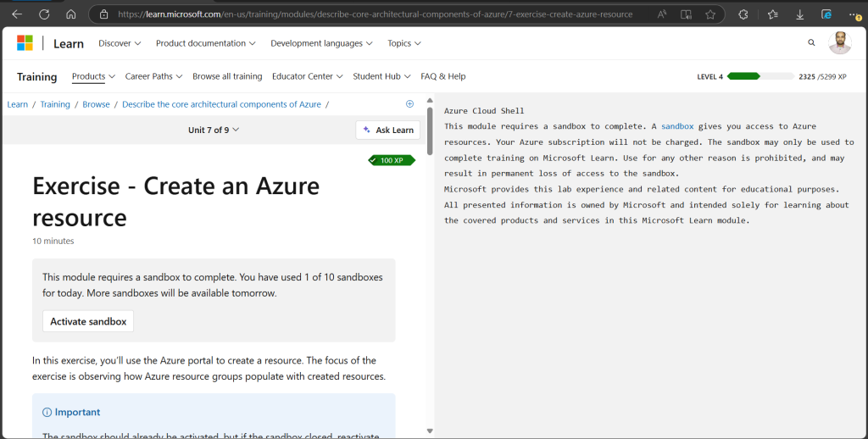The width and height of the screenshot is (868, 439).
Task: Open the user profile avatar
Action: click(x=840, y=42)
